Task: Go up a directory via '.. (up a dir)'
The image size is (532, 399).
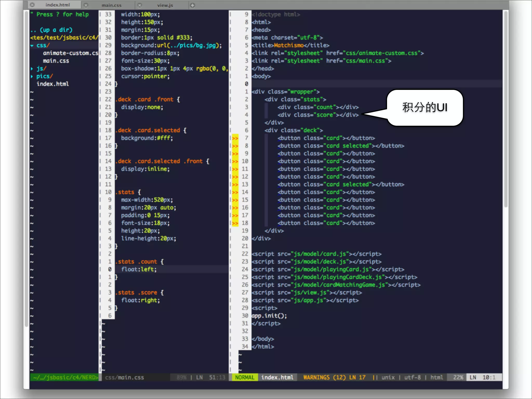Action: pyautogui.click(x=51, y=30)
